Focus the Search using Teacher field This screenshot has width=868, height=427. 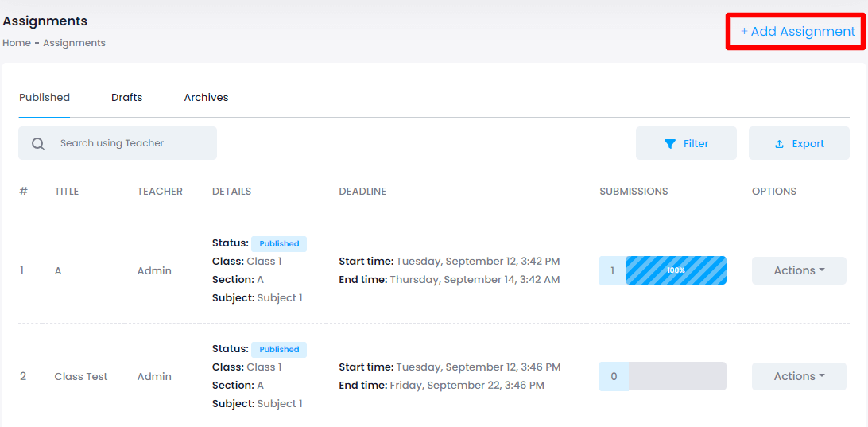tap(127, 143)
